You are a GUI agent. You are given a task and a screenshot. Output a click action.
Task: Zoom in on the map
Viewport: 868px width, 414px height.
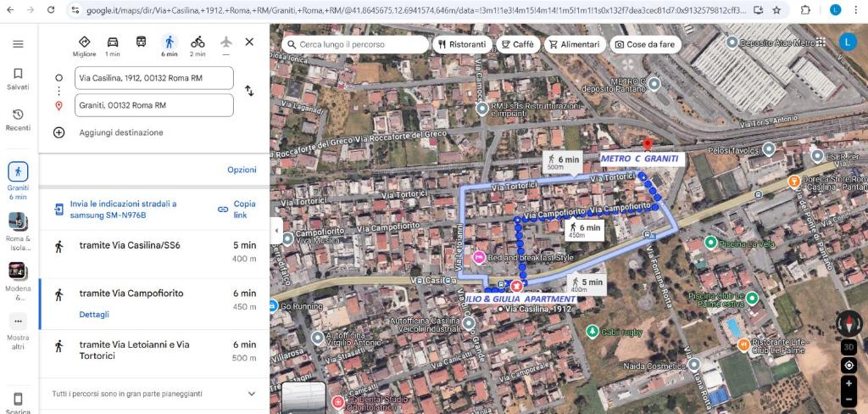pyautogui.click(x=849, y=384)
